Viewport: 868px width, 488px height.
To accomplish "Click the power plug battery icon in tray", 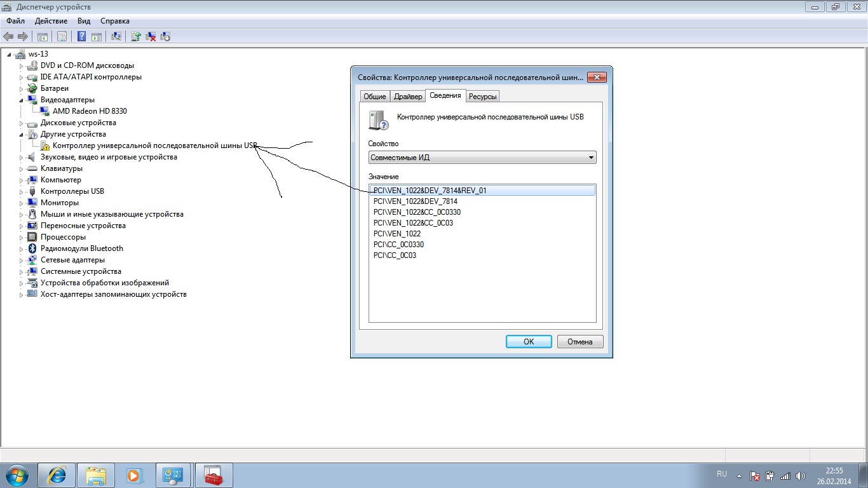I will [x=770, y=475].
